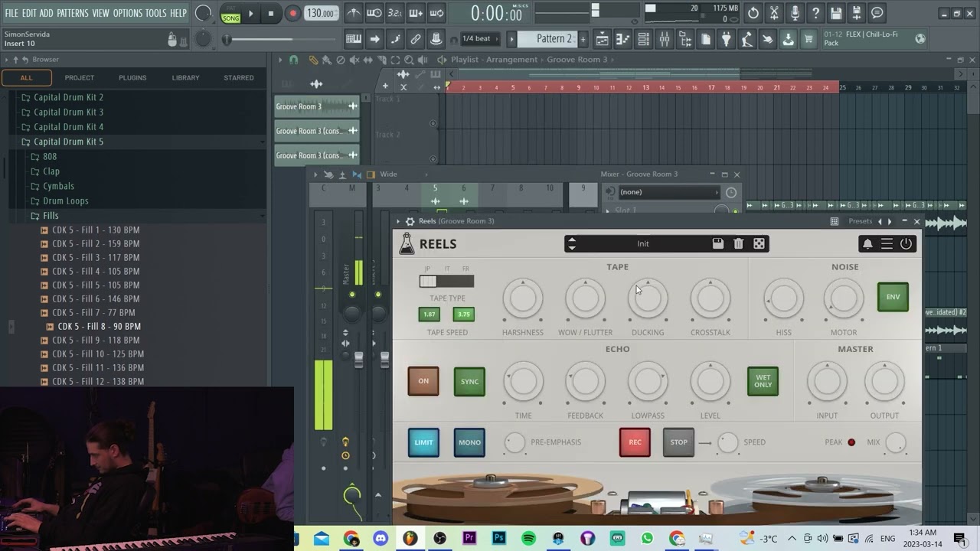Image resolution: width=980 pixels, height=551 pixels.
Task: Select the 1.87 tape speed button
Action: 430,315
